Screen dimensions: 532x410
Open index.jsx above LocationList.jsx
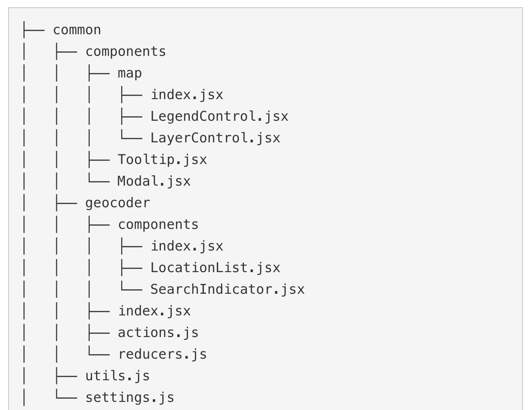pyautogui.click(x=187, y=246)
